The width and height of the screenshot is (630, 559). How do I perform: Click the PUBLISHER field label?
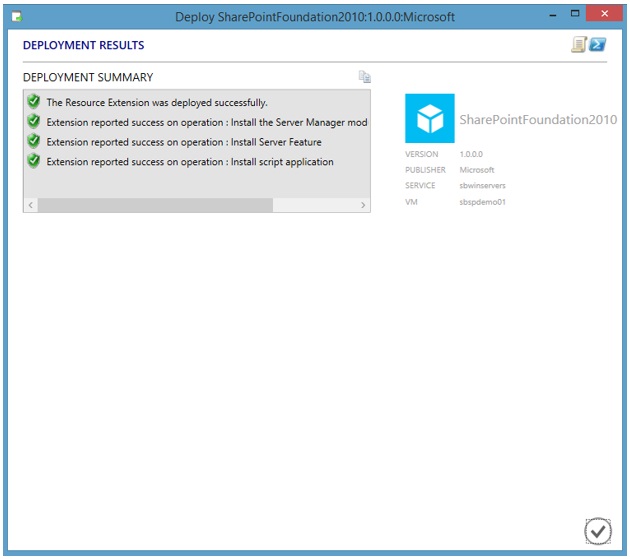click(425, 170)
